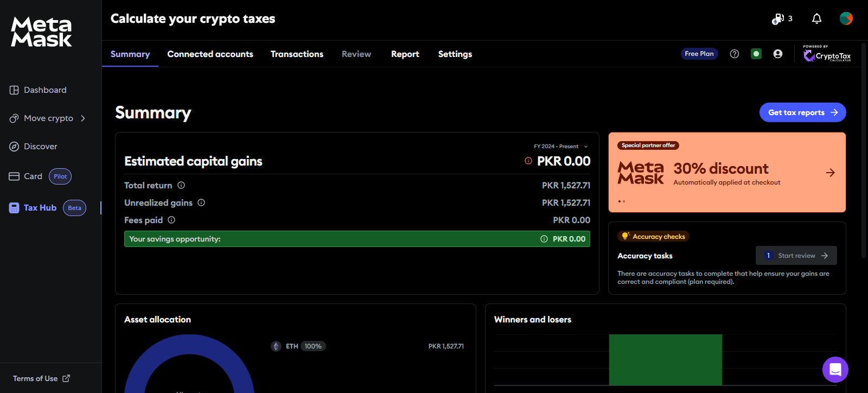Click the CryptoTax Calculator logo
Viewport: 868px width, 393px height.
pyautogui.click(x=827, y=54)
